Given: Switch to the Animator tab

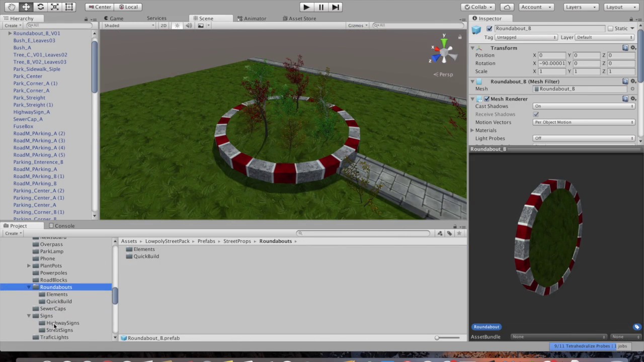Looking at the screenshot, I should point(252,18).
